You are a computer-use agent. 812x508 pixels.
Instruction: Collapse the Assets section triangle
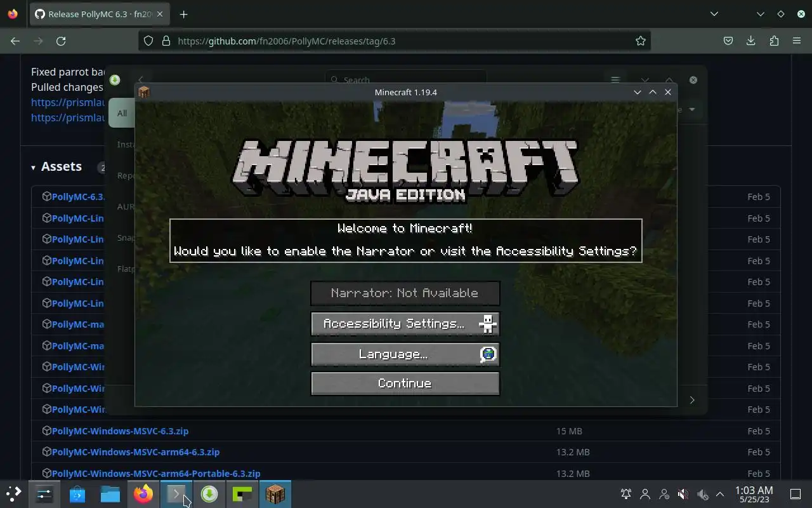[33, 168]
